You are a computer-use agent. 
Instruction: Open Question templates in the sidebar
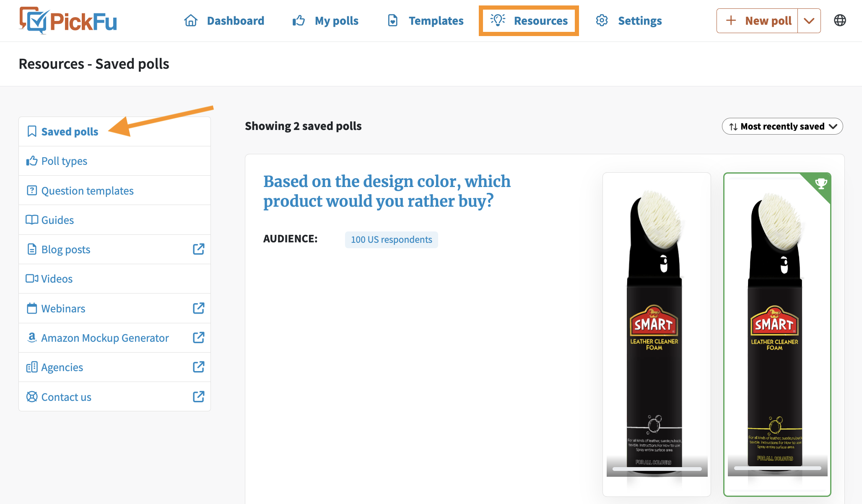click(x=114, y=190)
